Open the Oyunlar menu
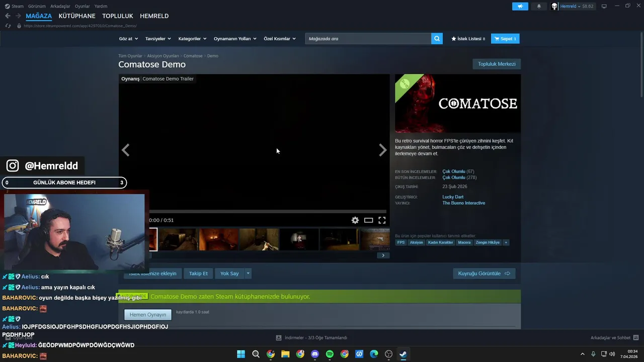 coord(83,6)
